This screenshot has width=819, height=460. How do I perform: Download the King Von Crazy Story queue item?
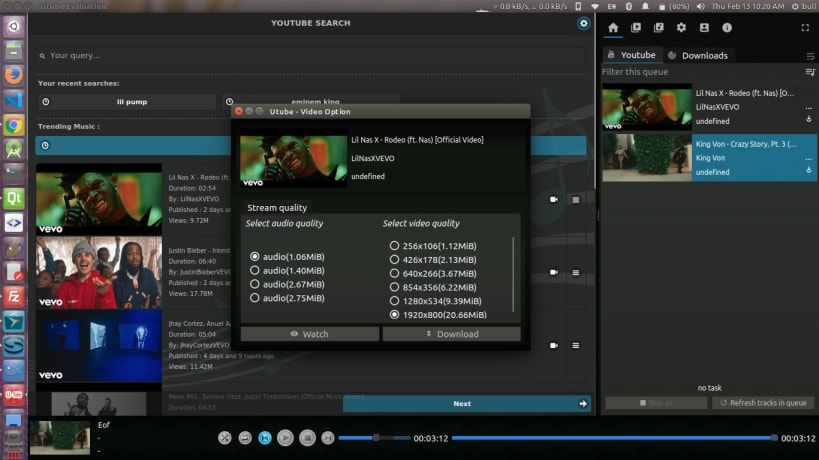809,170
